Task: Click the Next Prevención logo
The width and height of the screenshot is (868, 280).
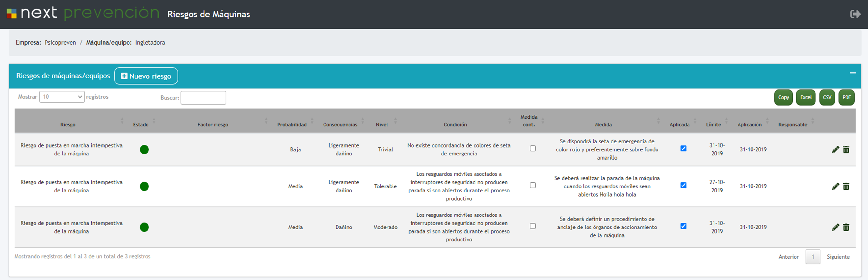Action: click(83, 14)
